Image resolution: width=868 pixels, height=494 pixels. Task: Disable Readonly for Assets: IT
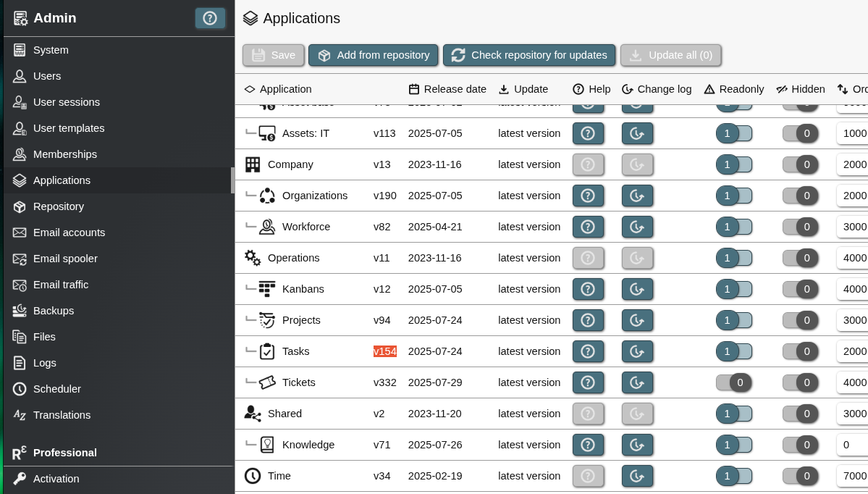coord(733,133)
